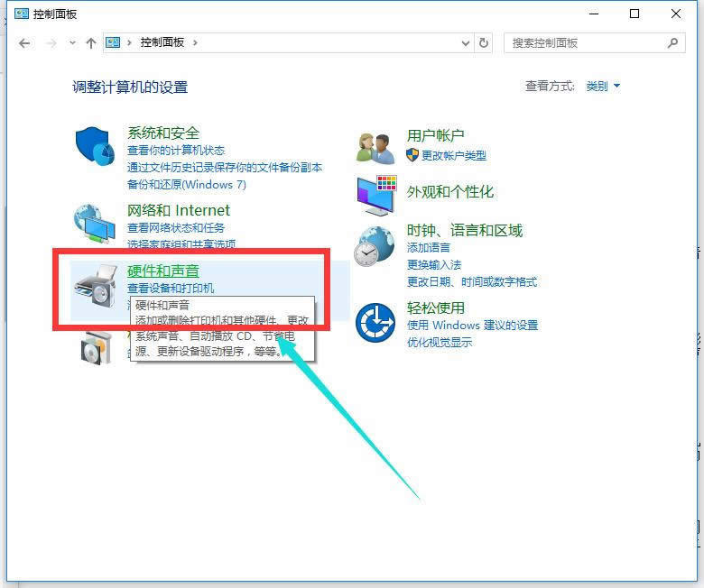
Task: Open the 系统和安全 category heading
Action: (x=163, y=133)
